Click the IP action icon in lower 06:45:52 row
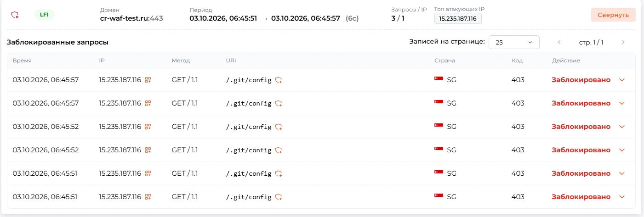This screenshot has width=644, height=217. pos(148,150)
